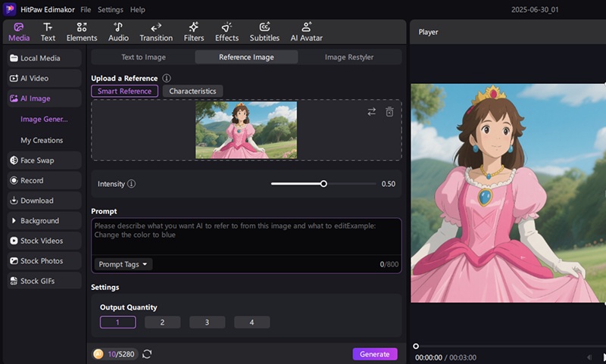Set Output Quantity to 3
This screenshot has width=606, height=364.
tap(207, 322)
